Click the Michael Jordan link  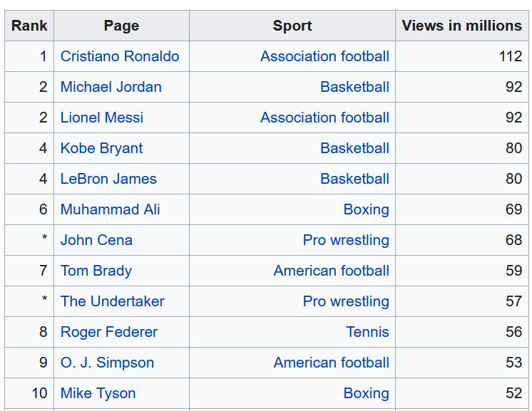[111, 87]
